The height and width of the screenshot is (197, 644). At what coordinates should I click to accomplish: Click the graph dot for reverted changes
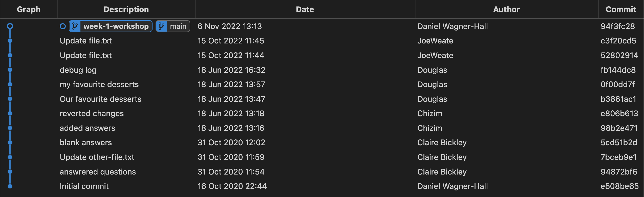10,113
